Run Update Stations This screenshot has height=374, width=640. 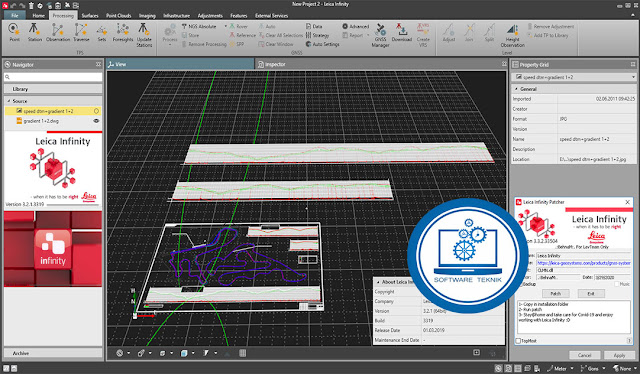coord(144,35)
